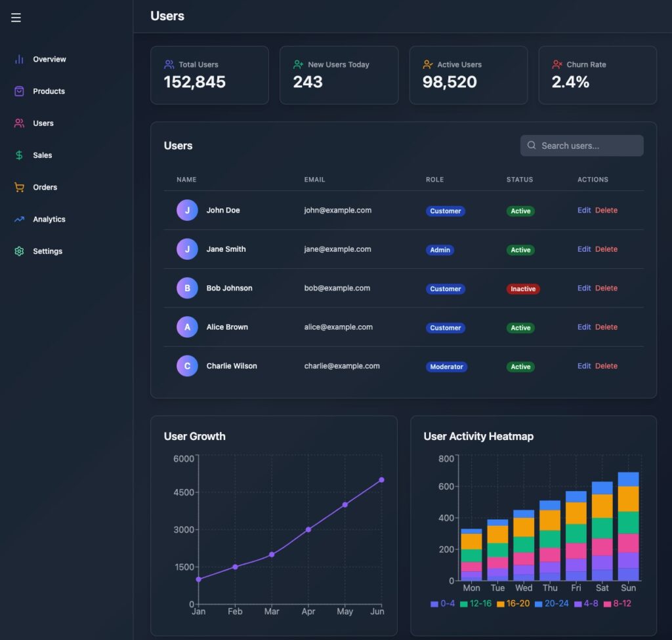Click the Total Users card icon
672x640 pixels.
pos(169,65)
